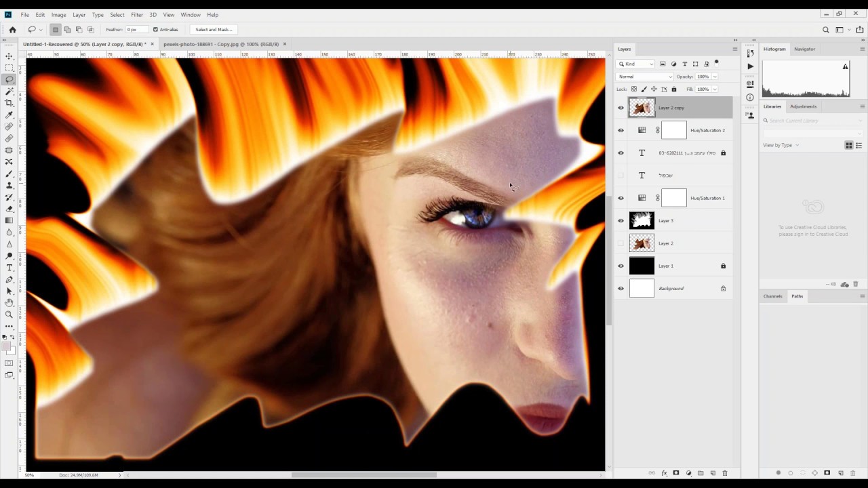Create a new layer in Layers panel
Screen dimensions: 868x488
tap(713, 473)
